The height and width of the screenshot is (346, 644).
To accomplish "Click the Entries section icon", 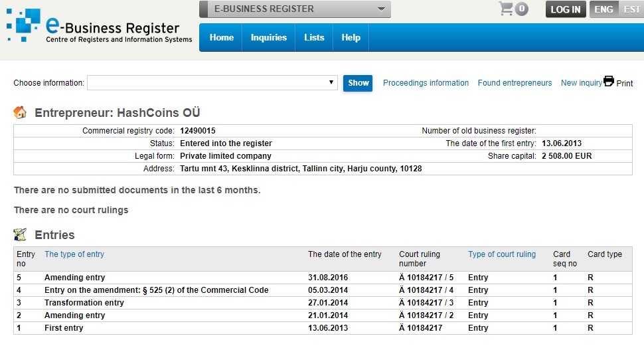I will point(20,234).
